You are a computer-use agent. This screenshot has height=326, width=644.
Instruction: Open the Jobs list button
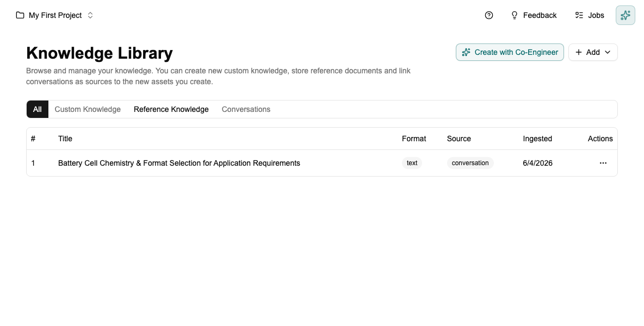[590, 15]
